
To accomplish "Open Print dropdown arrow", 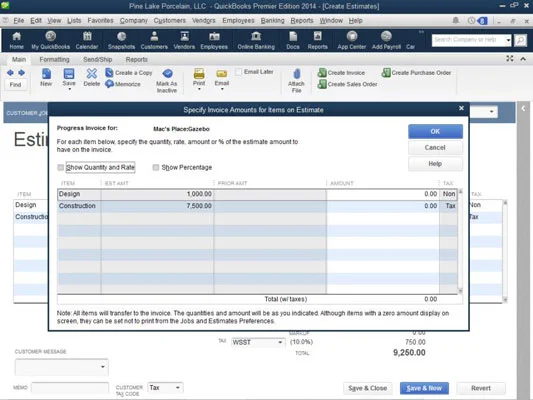I will pyautogui.click(x=199, y=89).
